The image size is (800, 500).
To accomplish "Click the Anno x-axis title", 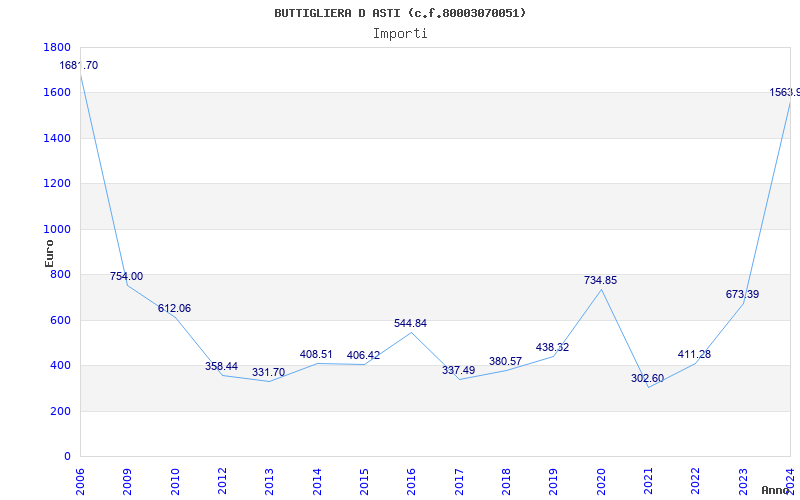I will pyautogui.click(x=776, y=490).
